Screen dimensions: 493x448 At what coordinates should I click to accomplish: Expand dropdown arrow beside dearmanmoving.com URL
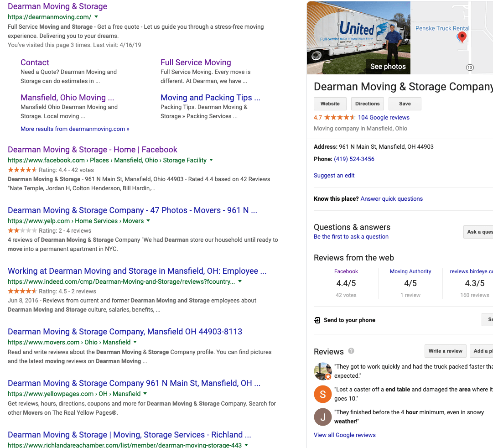click(96, 17)
